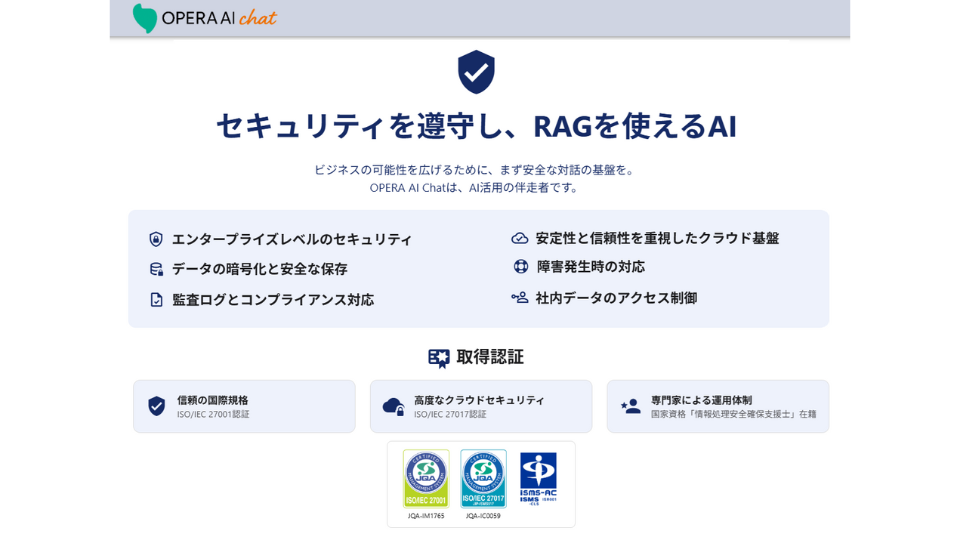Click the ISMS-AC certification logo
The width and height of the screenshot is (960, 540).
[x=538, y=478]
